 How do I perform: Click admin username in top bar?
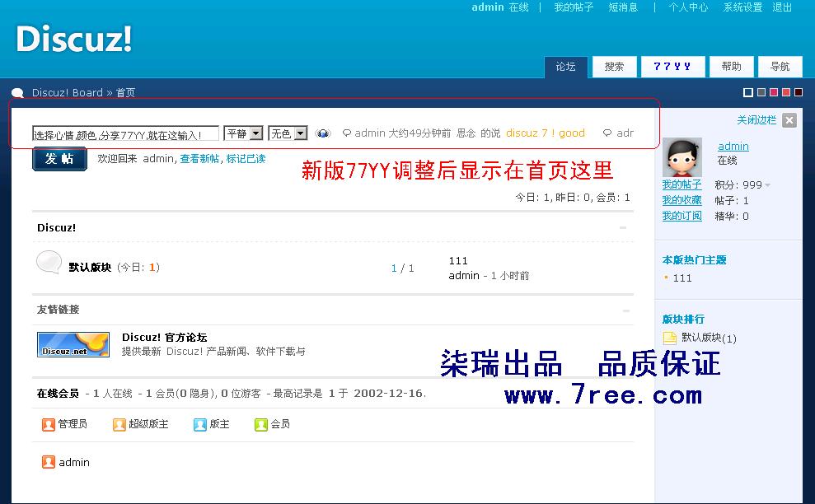(488, 7)
